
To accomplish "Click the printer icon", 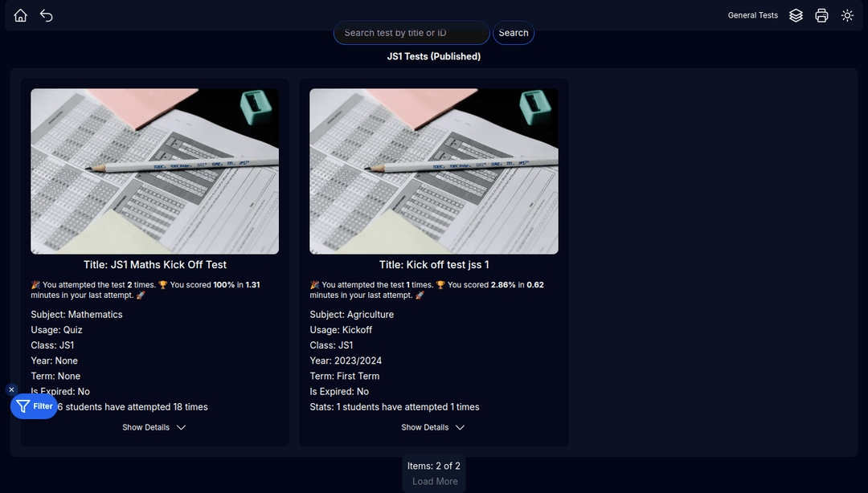I will coord(821,15).
